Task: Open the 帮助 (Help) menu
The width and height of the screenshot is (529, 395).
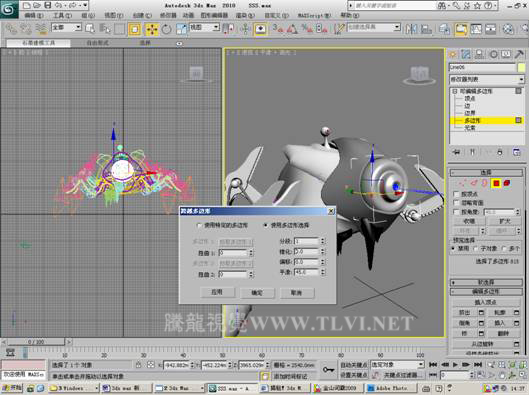Action: click(350, 16)
